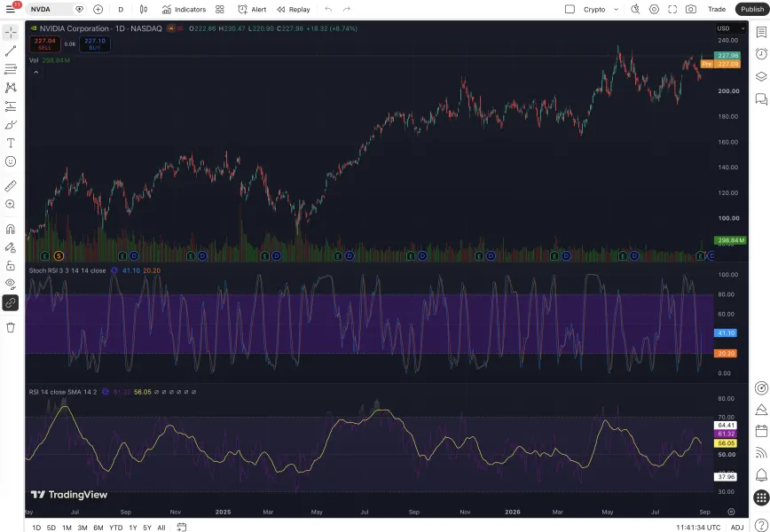Open chart settings hexagon icon
Image resolution: width=770 pixels, height=532 pixels.
pos(654,9)
